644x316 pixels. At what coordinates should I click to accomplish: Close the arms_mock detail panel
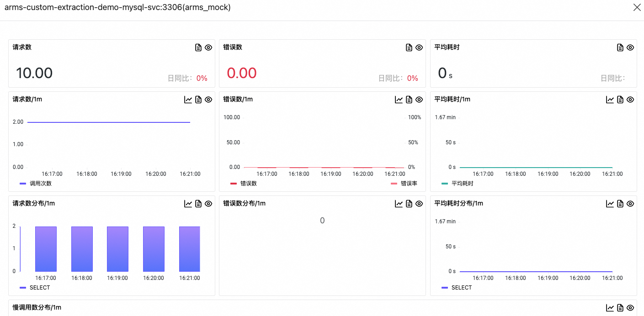(637, 7)
